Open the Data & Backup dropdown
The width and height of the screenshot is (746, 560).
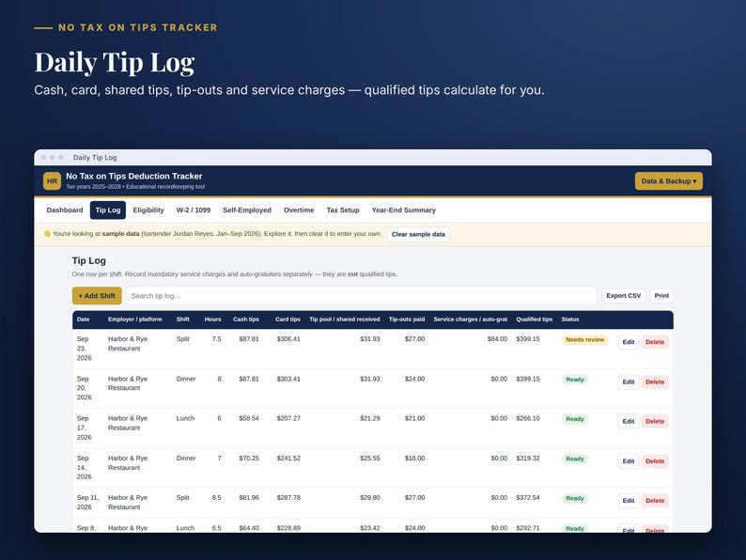tap(668, 180)
